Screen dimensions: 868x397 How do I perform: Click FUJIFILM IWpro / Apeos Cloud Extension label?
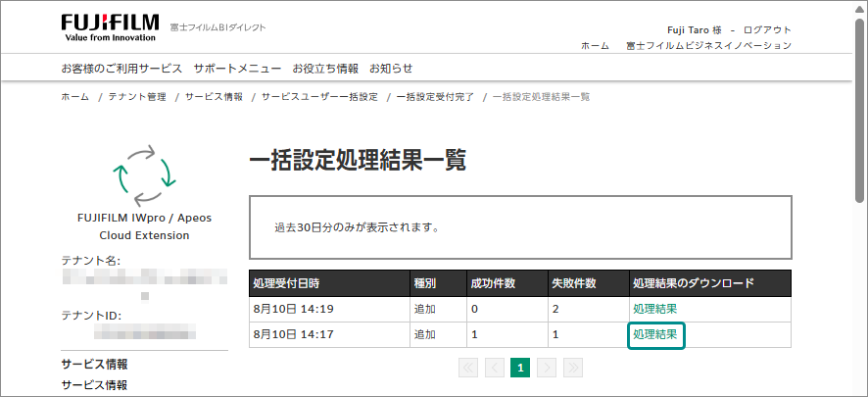pos(144,226)
